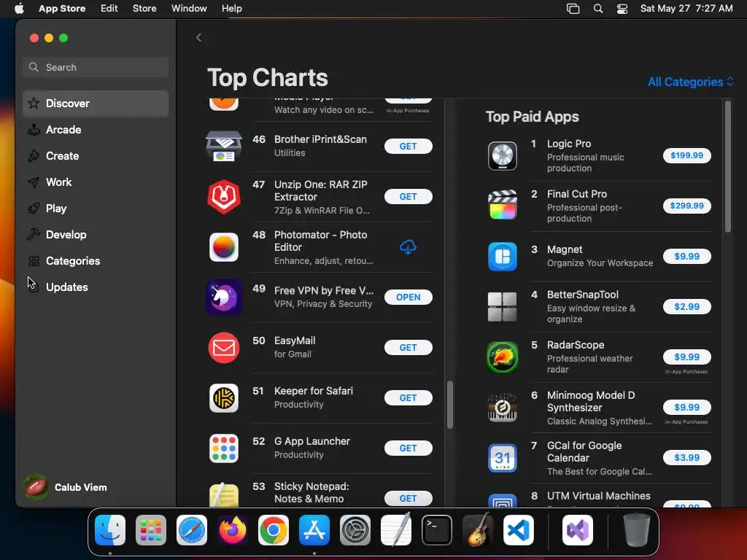Open the date and time display
This screenshot has width=747, height=560.
686,9
